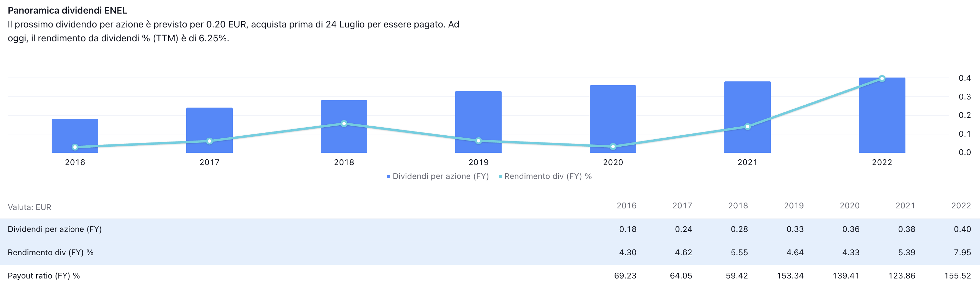Viewport: 980px width, 283px height.
Task: Click yield value 4.30 in the table
Action: tap(628, 253)
